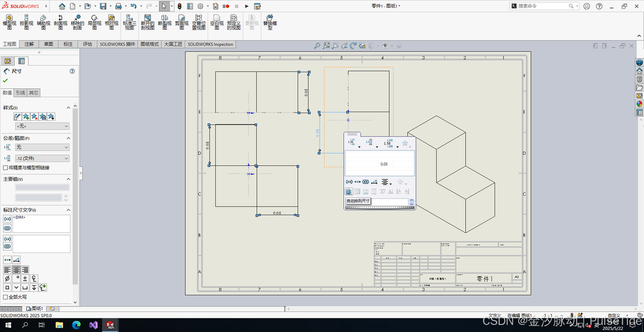Image resolution: width=644 pixels, height=332 pixels.
Task: Insert a 空白视图 (Empty View)
Action: point(216,22)
